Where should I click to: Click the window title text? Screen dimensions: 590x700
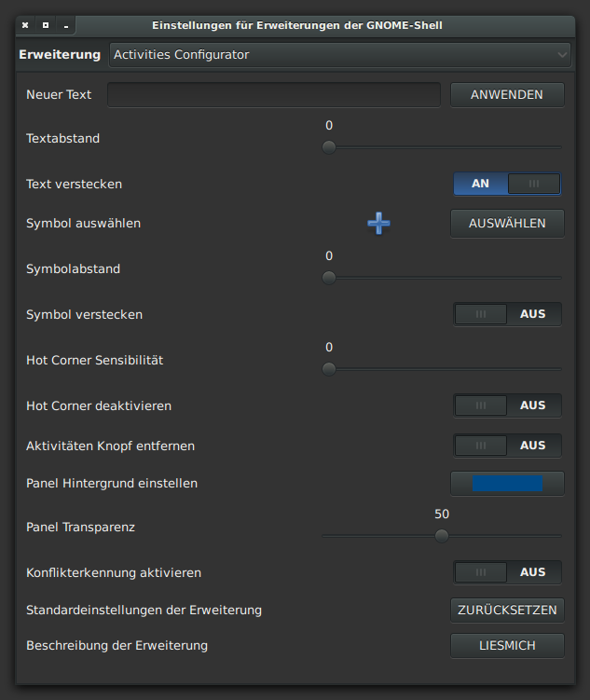click(x=297, y=25)
